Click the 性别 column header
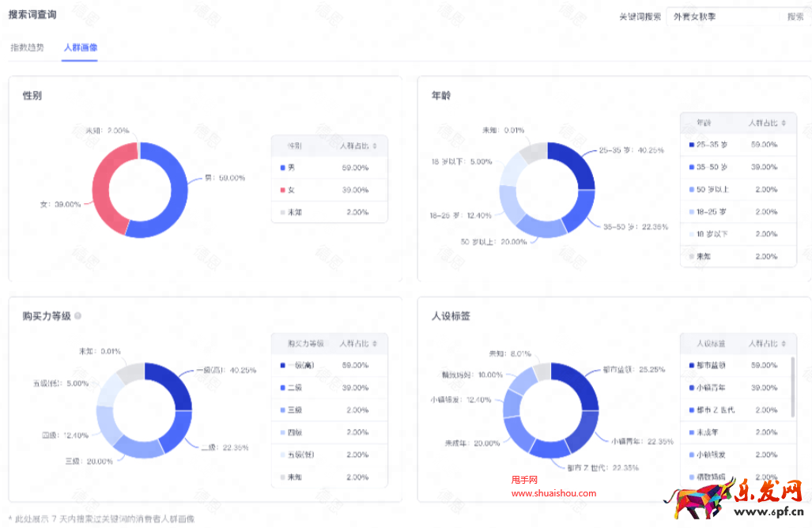Screen dimensions: 812x528 (295, 146)
